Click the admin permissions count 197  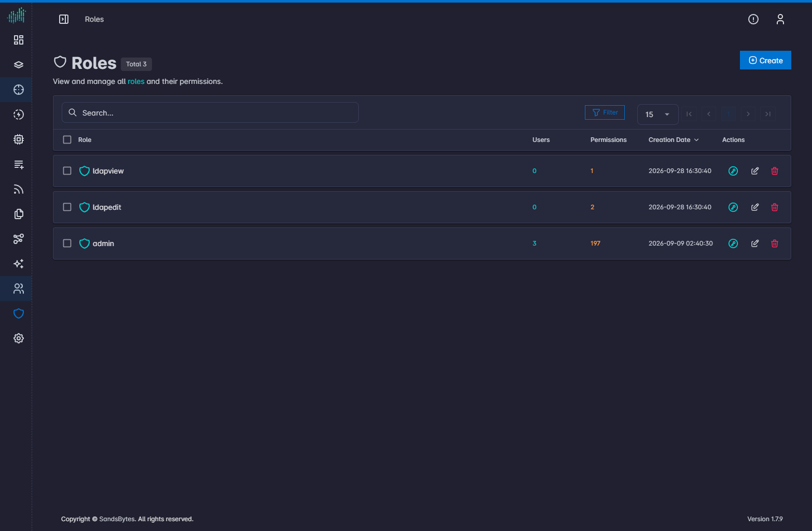(x=595, y=243)
